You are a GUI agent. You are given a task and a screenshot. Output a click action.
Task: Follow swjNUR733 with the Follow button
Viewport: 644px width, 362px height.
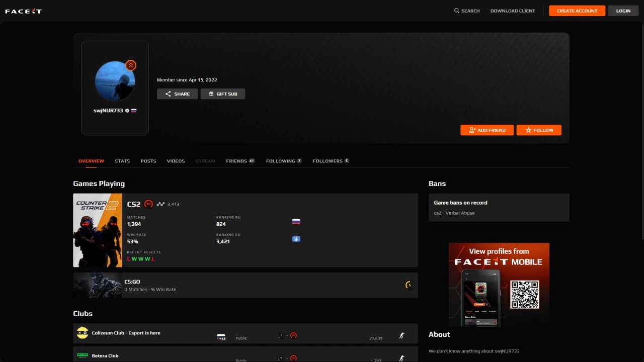[539, 130]
